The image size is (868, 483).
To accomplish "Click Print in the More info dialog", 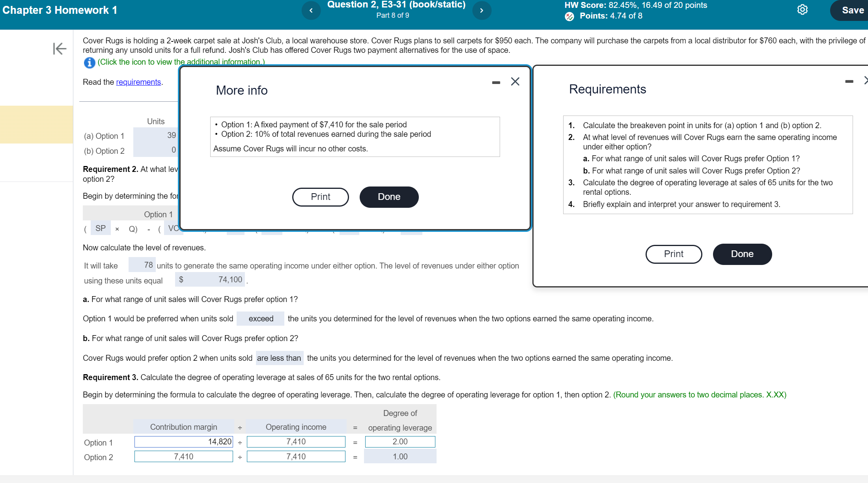I will (320, 197).
